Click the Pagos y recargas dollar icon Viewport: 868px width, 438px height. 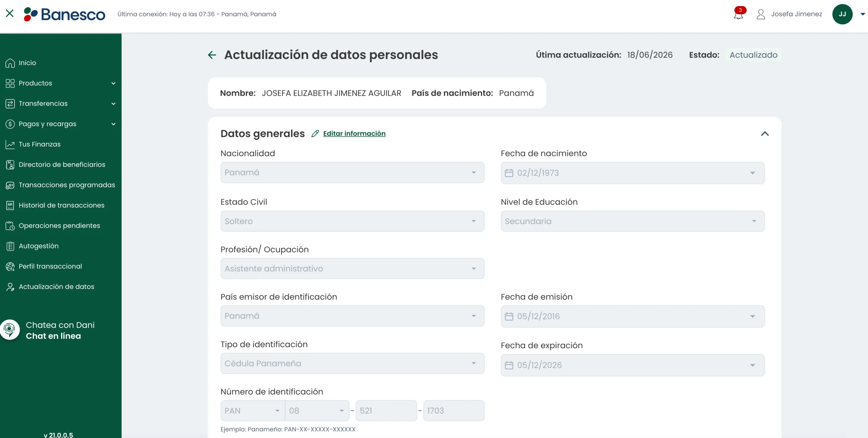tap(10, 124)
